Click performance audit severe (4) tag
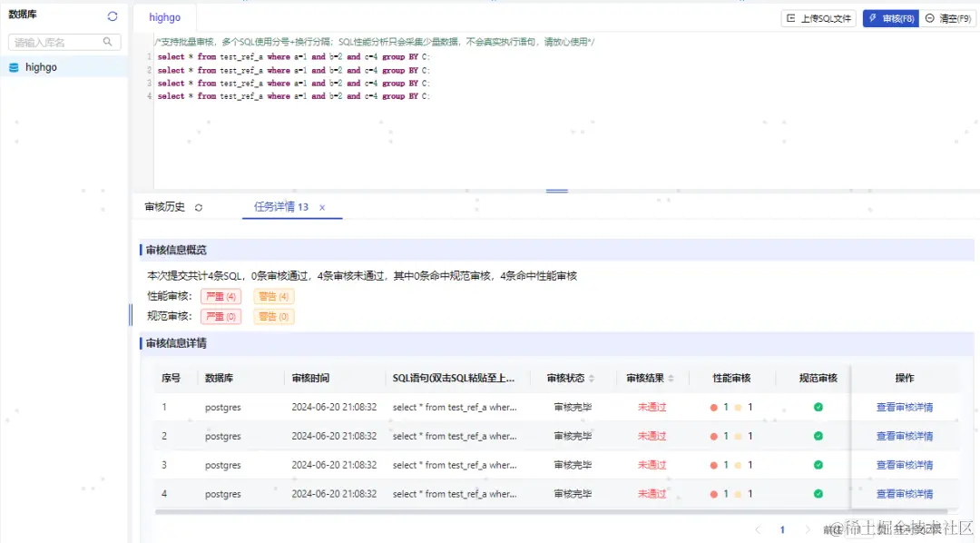The image size is (980, 543). 220,297
